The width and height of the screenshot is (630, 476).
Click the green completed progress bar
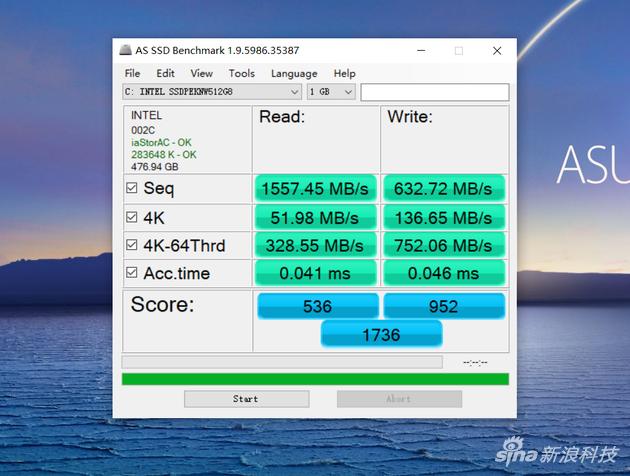tap(315, 379)
